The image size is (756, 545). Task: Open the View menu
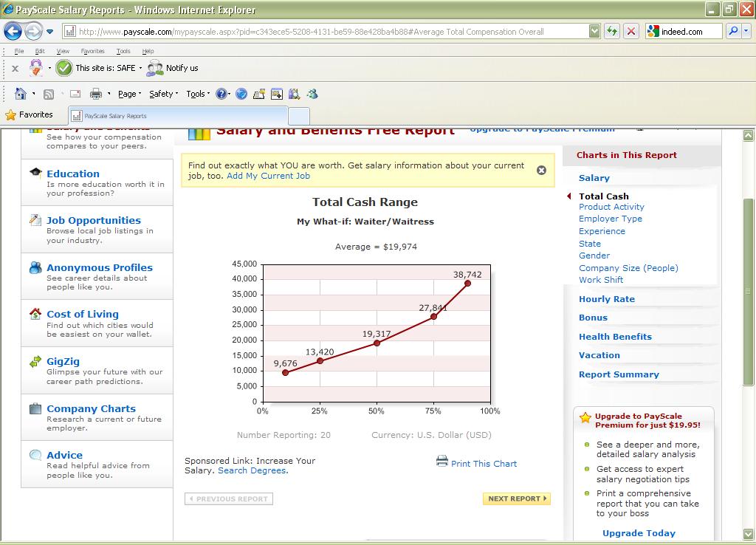point(63,51)
